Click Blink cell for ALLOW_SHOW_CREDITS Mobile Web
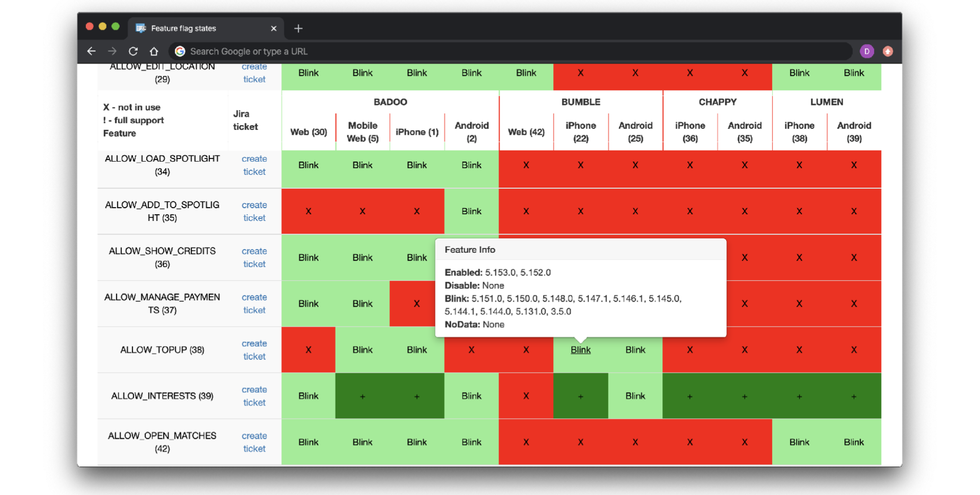Image resolution: width=980 pixels, height=495 pixels. [363, 258]
